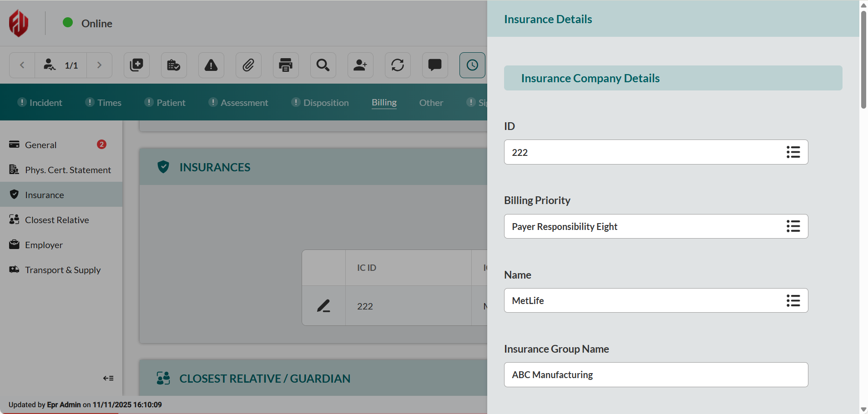Click the add new record icon
Screen dimensions: 868x414
click(136, 65)
